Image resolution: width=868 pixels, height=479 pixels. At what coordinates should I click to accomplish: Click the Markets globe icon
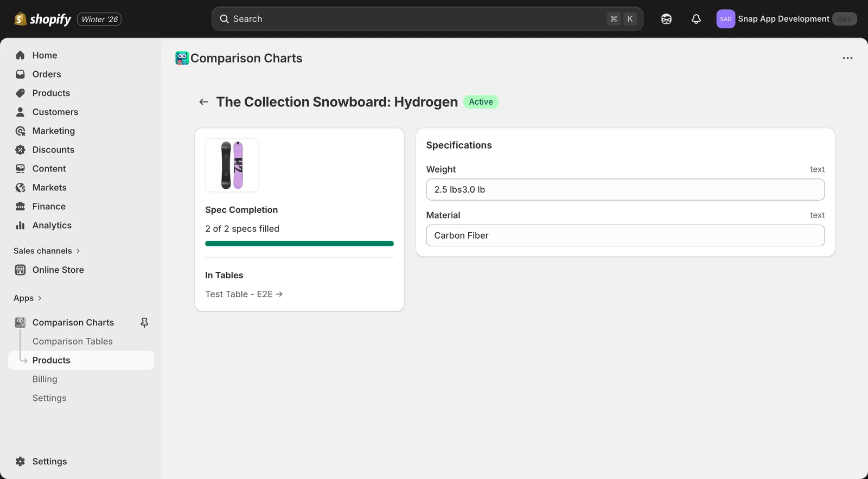coord(20,188)
